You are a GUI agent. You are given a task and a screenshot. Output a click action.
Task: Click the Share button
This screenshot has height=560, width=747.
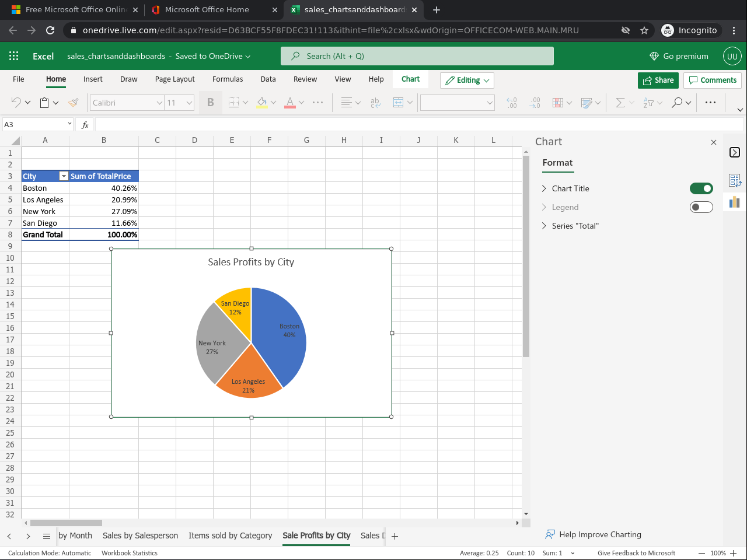point(658,80)
